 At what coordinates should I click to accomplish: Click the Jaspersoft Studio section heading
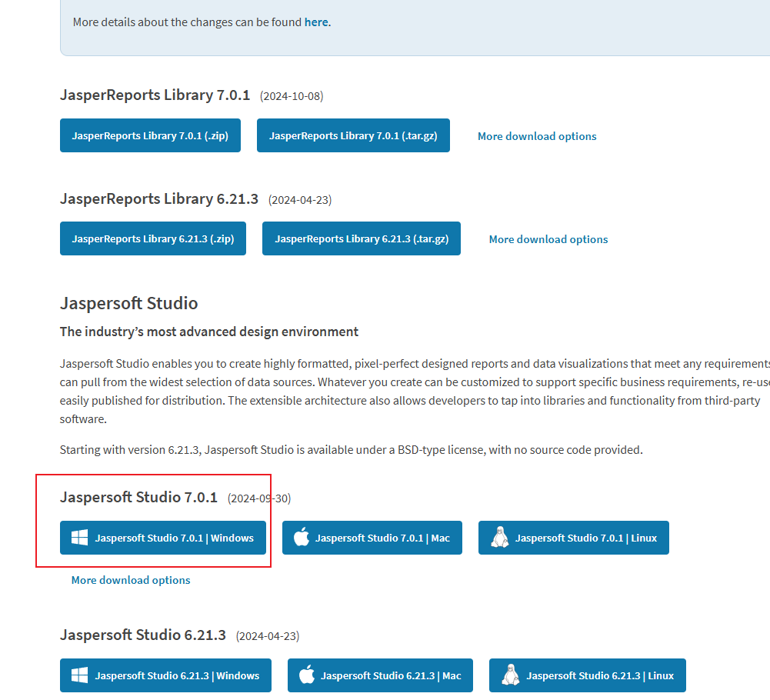point(128,304)
